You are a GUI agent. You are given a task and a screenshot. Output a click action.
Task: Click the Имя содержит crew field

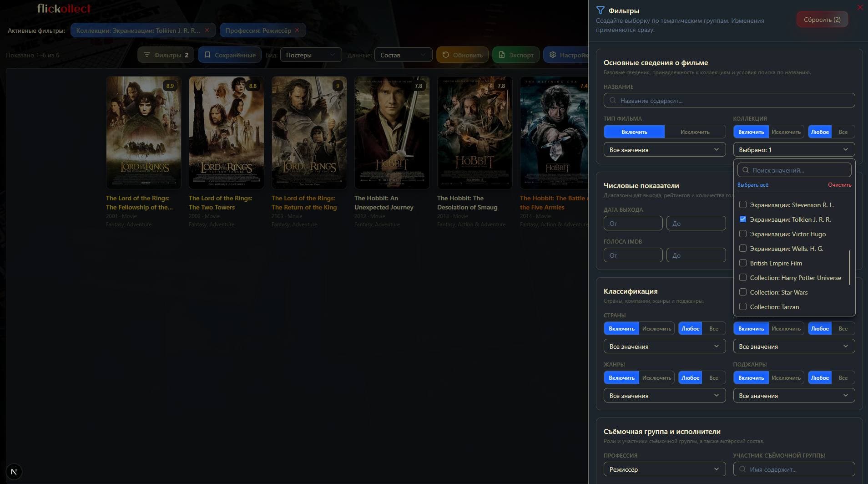tap(794, 469)
